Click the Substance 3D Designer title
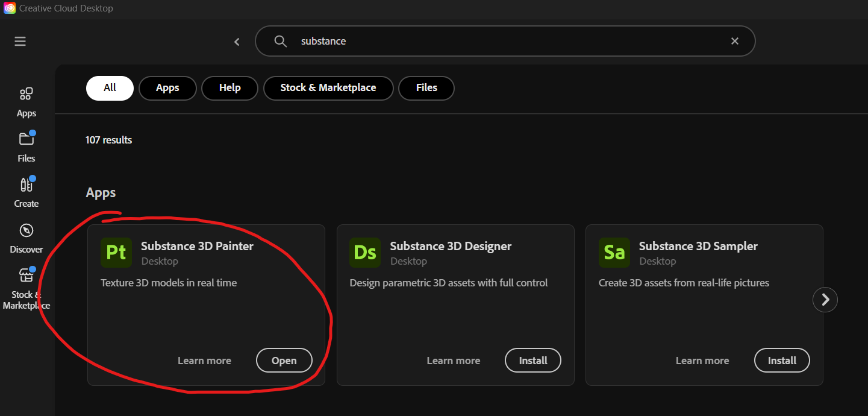 pos(451,246)
